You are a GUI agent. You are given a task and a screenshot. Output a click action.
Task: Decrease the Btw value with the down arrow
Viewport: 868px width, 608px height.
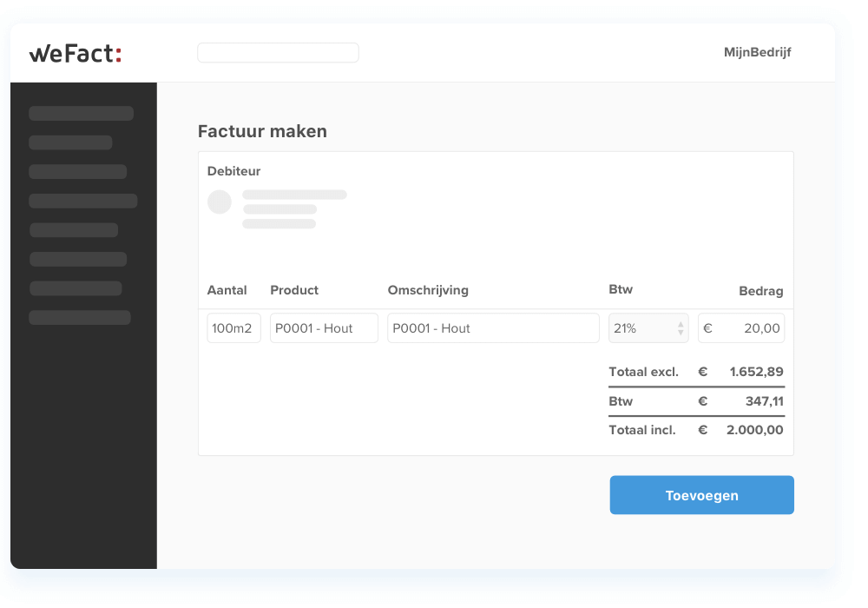[x=679, y=332]
